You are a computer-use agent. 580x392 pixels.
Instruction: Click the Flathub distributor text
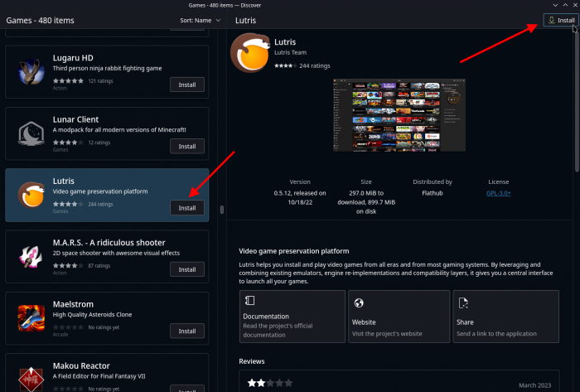432,193
